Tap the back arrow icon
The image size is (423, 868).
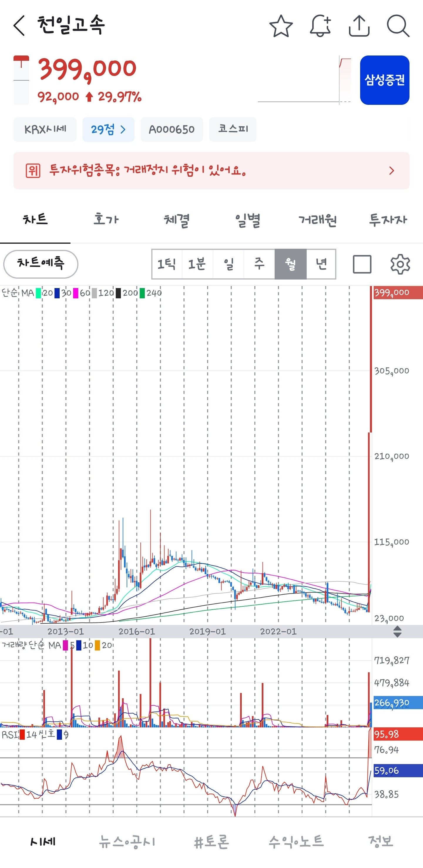tap(19, 26)
